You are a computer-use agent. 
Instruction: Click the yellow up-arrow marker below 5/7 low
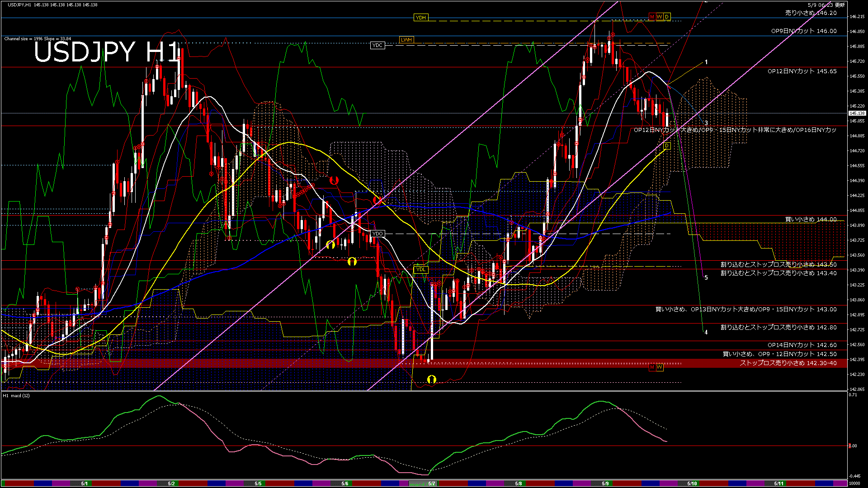pos(432,379)
